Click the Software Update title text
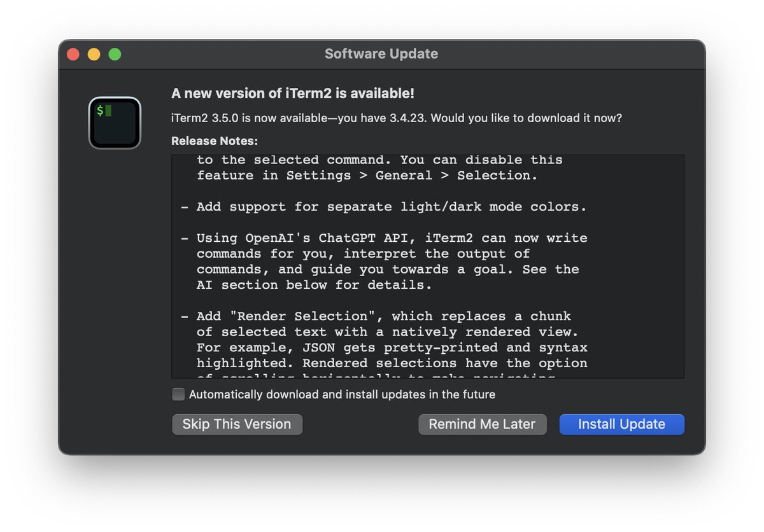764x532 pixels. click(381, 54)
